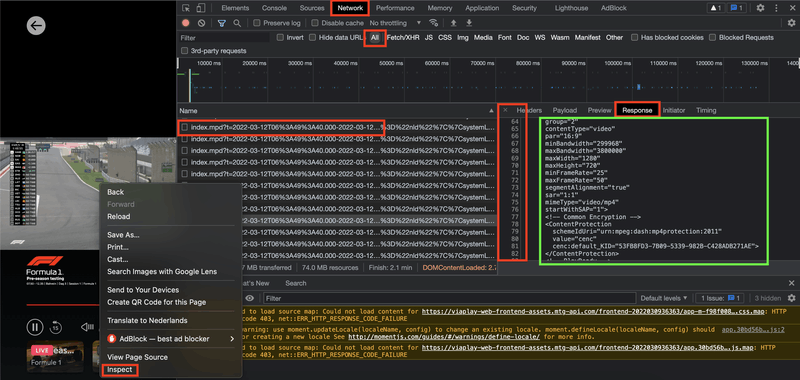Screen dimensions: 800x380
Task: Click the Name column sort arrow
Action: click(491, 111)
